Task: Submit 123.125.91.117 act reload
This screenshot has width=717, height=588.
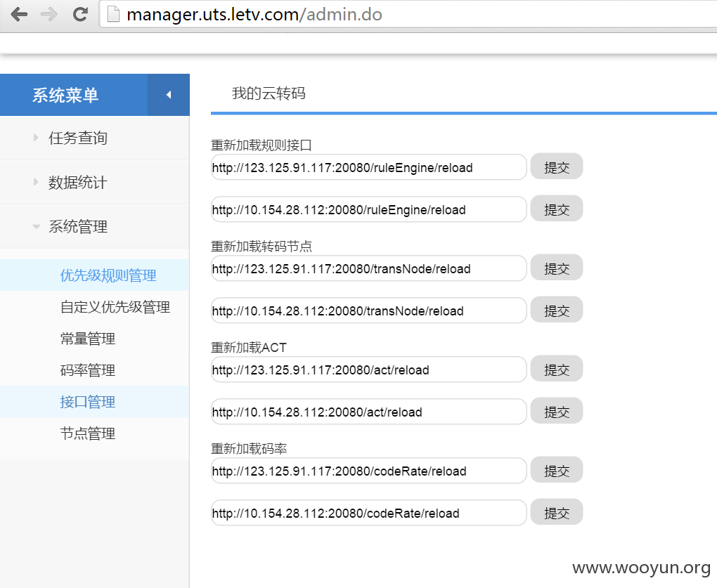Action: tap(557, 369)
